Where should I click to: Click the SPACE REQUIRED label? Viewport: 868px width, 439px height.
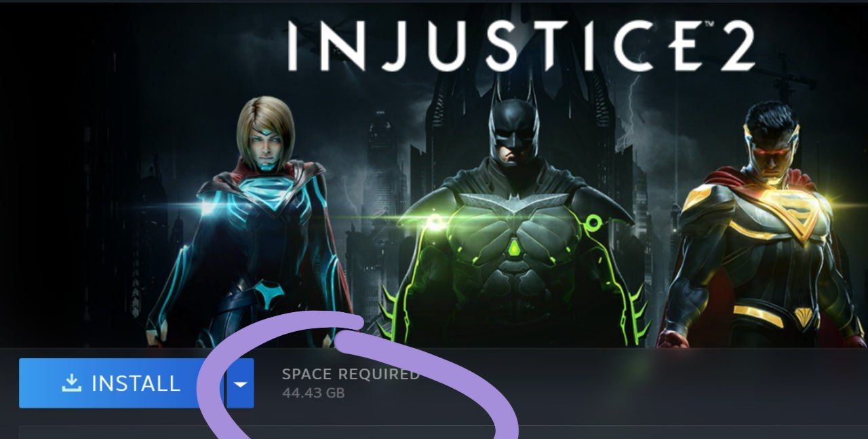(351, 374)
